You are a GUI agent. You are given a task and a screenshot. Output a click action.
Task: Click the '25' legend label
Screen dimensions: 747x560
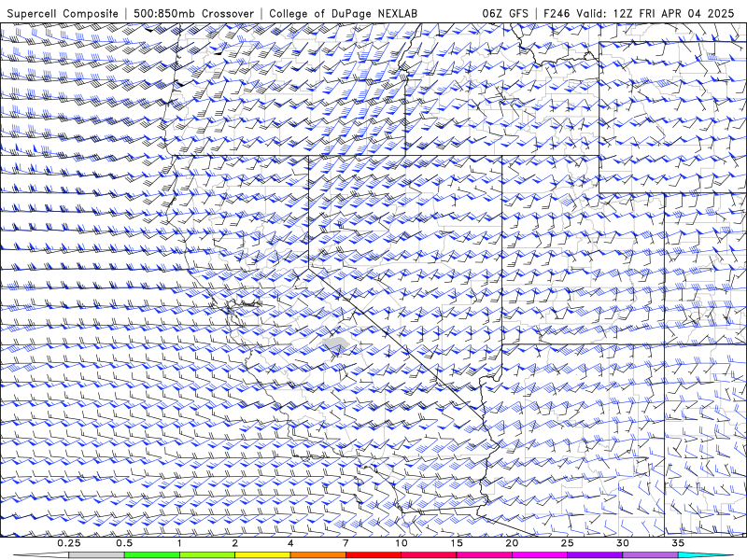568,543
